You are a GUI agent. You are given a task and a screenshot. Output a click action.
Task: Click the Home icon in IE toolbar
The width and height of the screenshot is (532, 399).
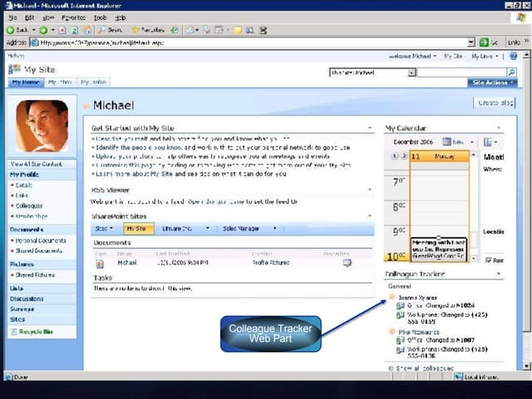(87, 30)
